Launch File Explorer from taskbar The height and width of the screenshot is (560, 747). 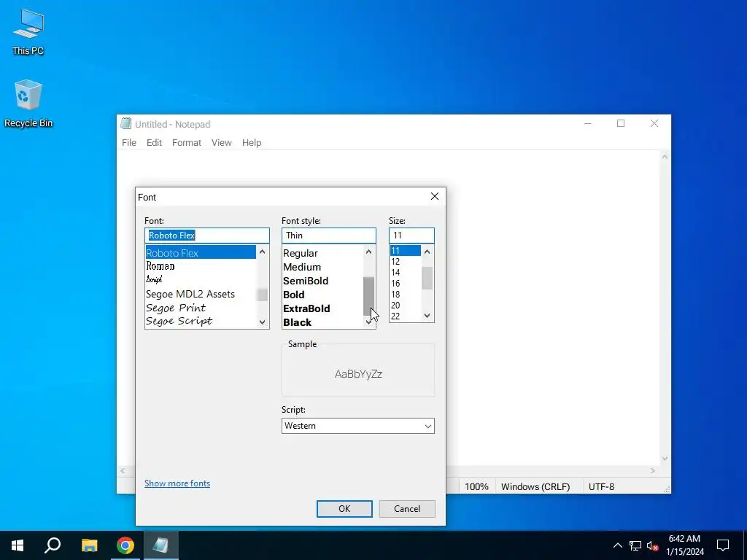click(89, 545)
